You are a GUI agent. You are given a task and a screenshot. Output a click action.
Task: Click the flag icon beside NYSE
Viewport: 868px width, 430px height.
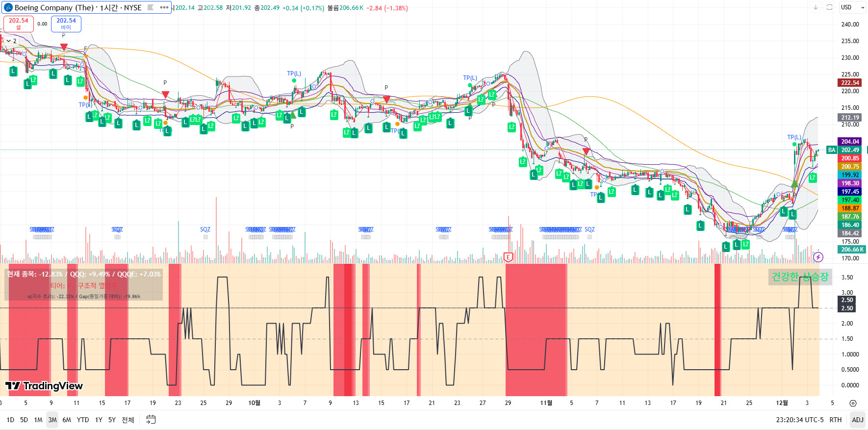pos(151,7)
